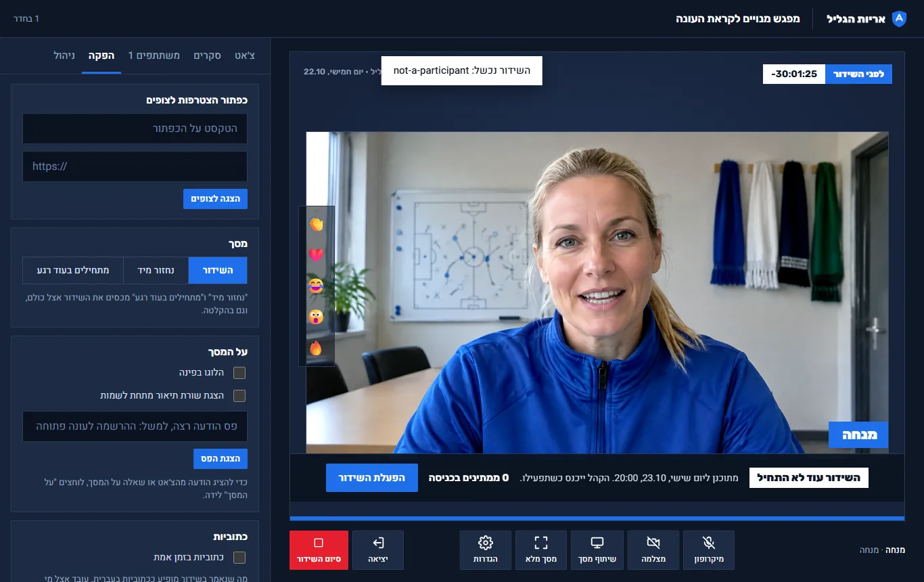
Task: Select the מתחילים בעוד רגע screen option
Action: pyautogui.click(x=73, y=270)
